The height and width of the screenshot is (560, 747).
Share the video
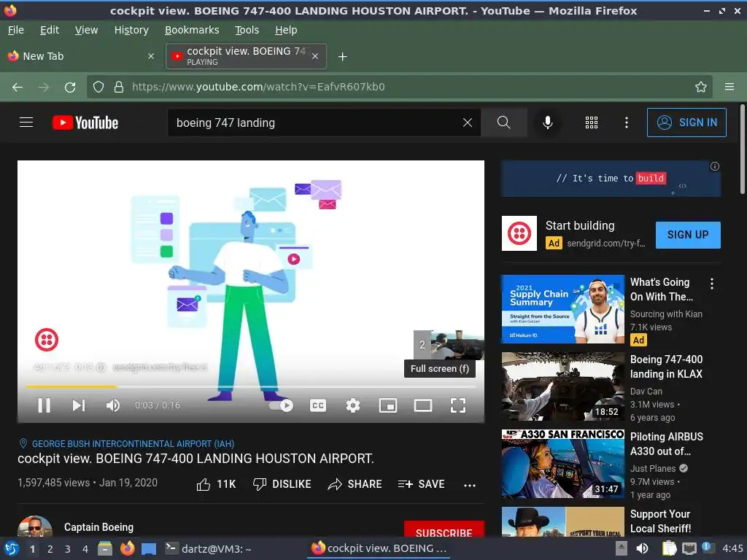355,484
